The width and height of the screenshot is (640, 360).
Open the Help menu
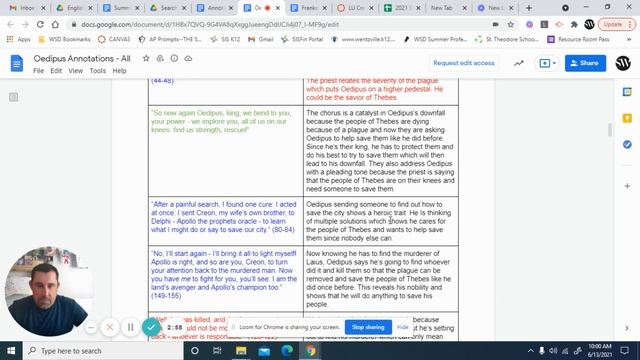(x=120, y=71)
